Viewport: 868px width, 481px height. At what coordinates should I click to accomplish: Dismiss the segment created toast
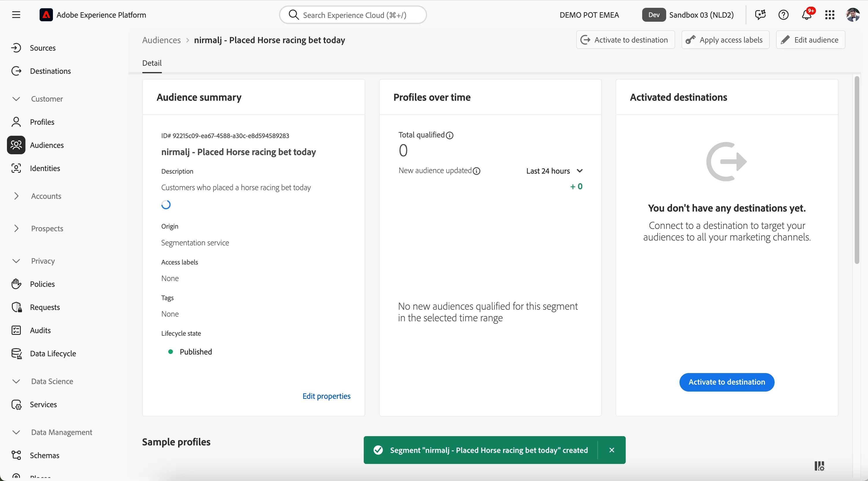(x=612, y=450)
